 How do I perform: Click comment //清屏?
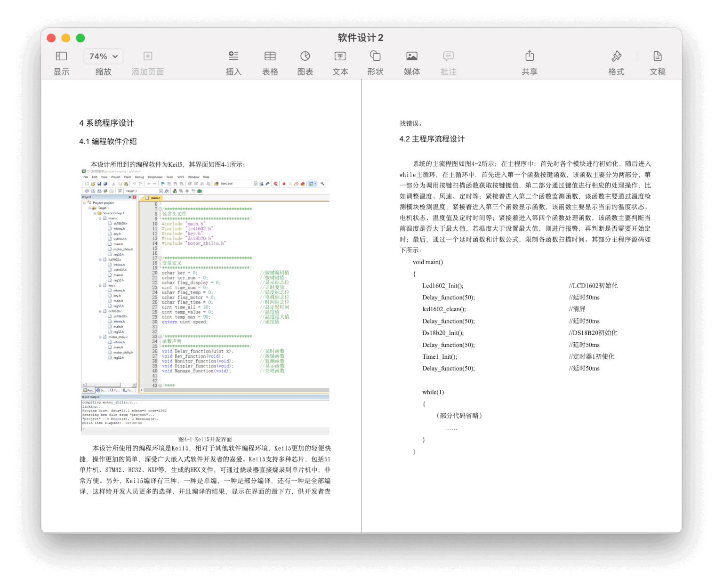[x=577, y=309]
